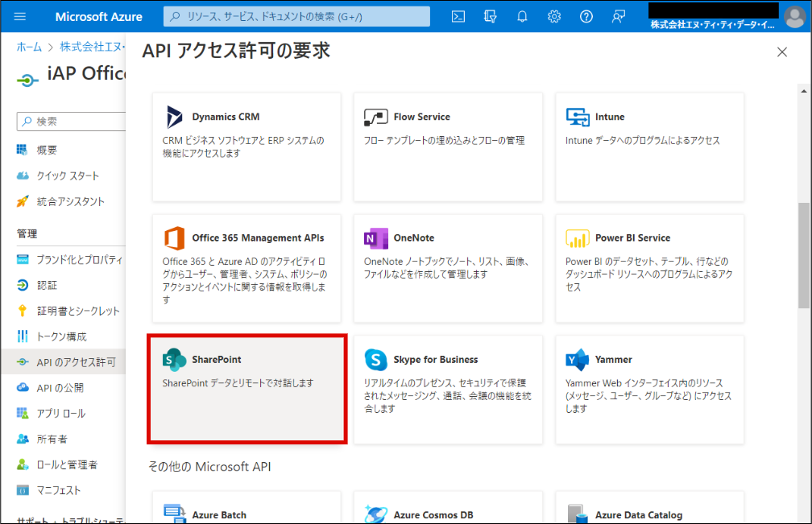The width and height of the screenshot is (812, 524).
Task: Click the ホーム breadcrumb link
Action: pyautogui.click(x=29, y=47)
